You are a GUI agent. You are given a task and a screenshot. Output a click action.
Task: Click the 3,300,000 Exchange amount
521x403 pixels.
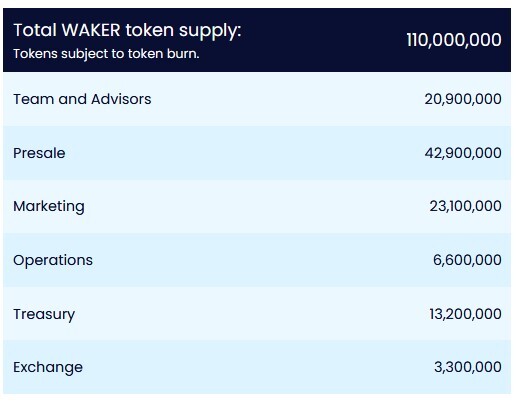[467, 367]
